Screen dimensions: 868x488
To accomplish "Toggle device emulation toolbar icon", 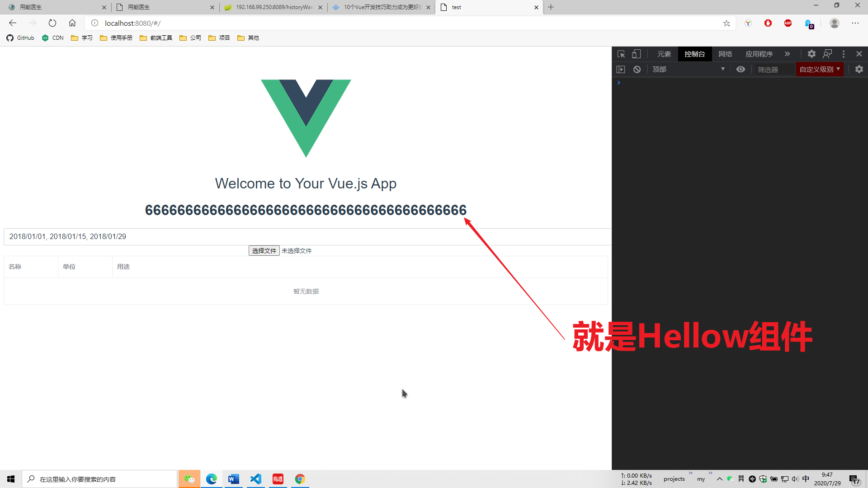I will pos(636,54).
